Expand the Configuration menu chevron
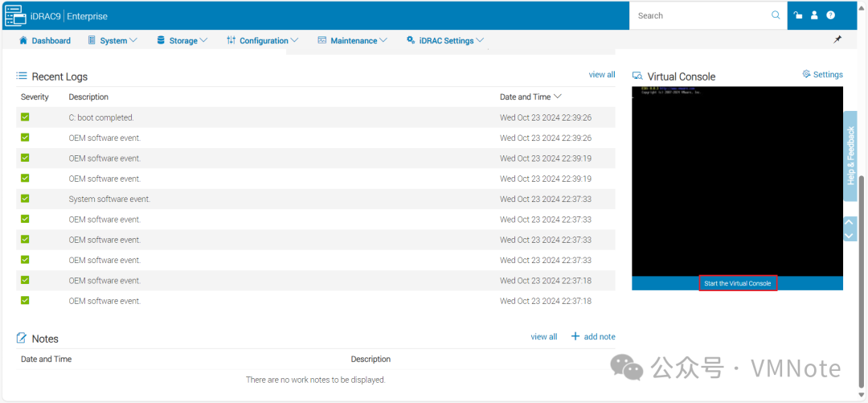 pos(294,40)
